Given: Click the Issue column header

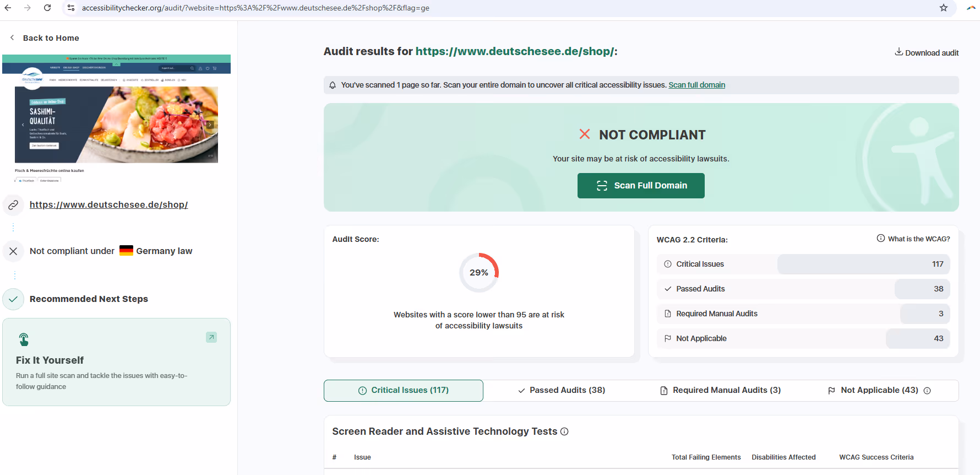Looking at the screenshot, I should [362, 457].
